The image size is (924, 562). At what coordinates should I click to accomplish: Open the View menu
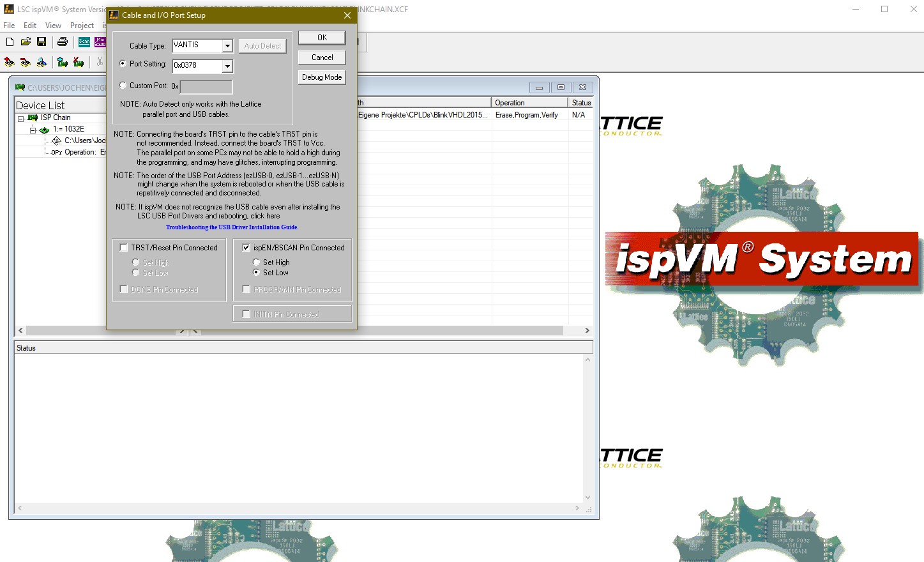pyautogui.click(x=53, y=26)
